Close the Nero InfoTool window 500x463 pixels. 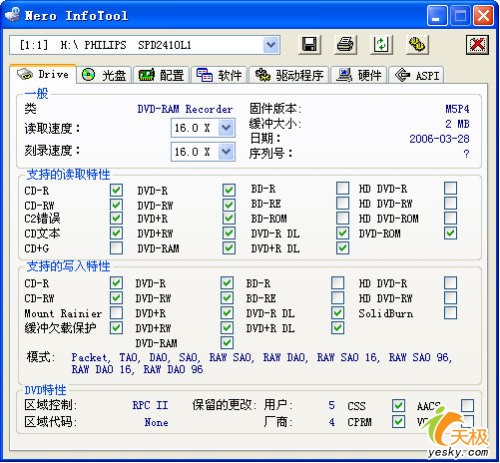483,15
